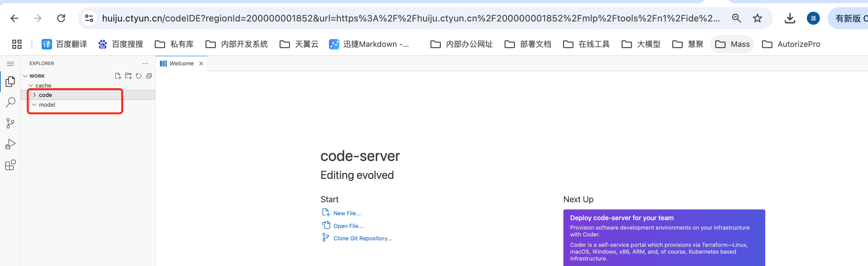Click the address bar URL text
The image size is (868, 266).
point(411,18)
